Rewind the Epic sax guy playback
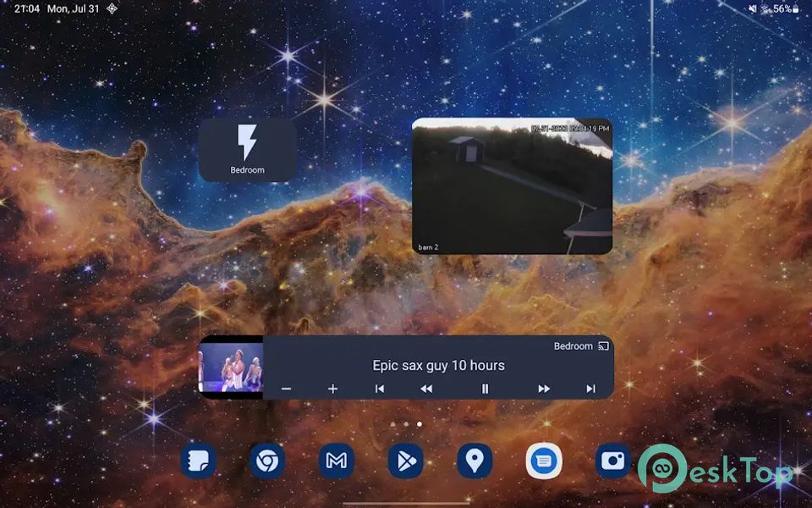The width and height of the screenshot is (812, 508). pos(426,389)
